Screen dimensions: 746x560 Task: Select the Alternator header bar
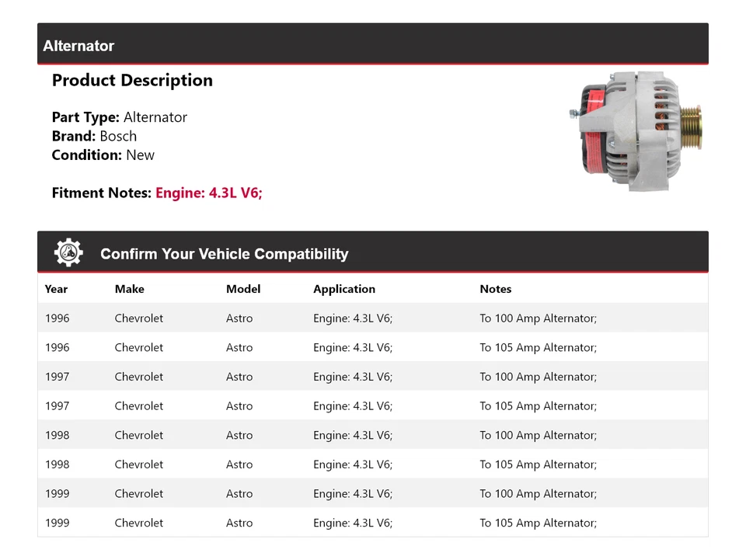pos(373,45)
